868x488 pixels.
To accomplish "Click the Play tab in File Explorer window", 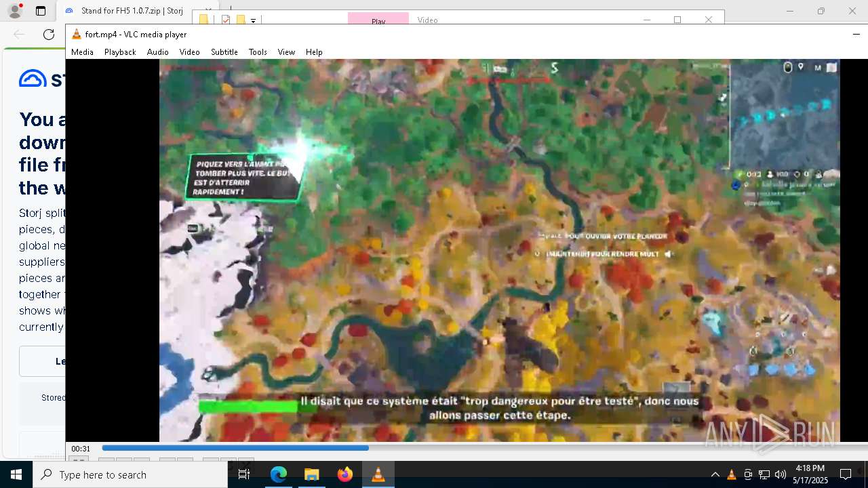I will (378, 20).
